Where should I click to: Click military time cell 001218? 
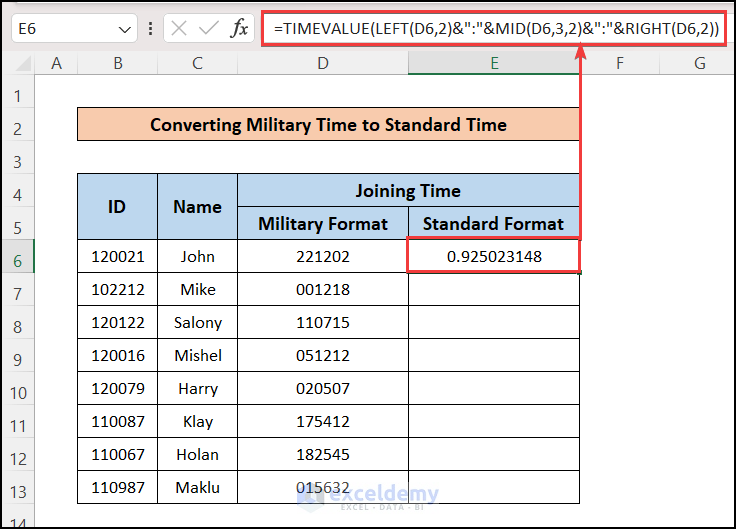pyautogui.click(x=323, y=289)
